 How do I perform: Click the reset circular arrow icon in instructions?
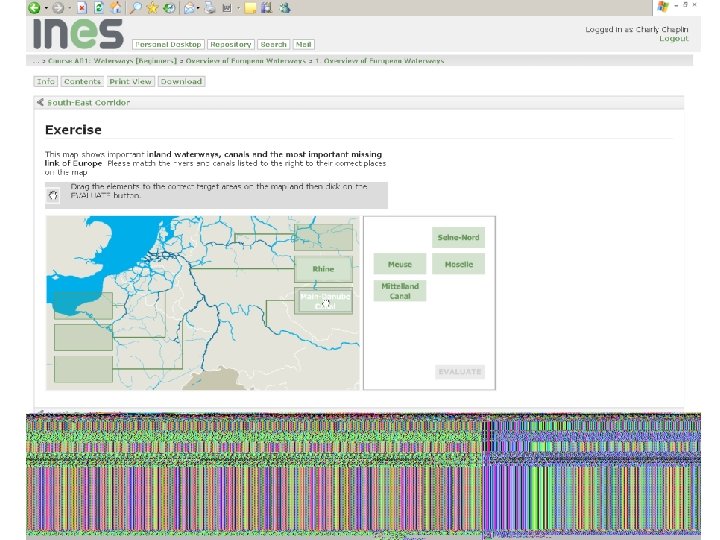pos(53,196)
